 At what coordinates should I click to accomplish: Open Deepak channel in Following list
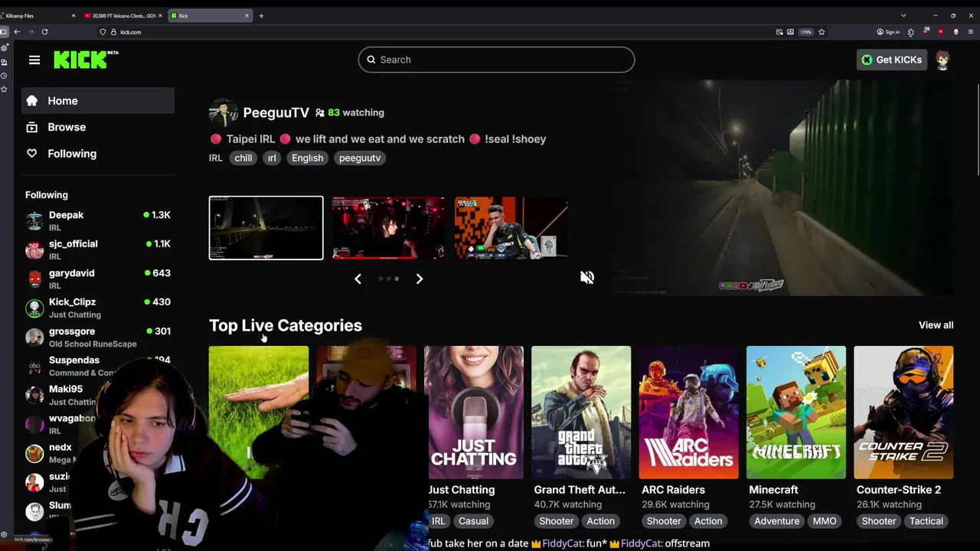pyautogui.click(x=98, y=220)
